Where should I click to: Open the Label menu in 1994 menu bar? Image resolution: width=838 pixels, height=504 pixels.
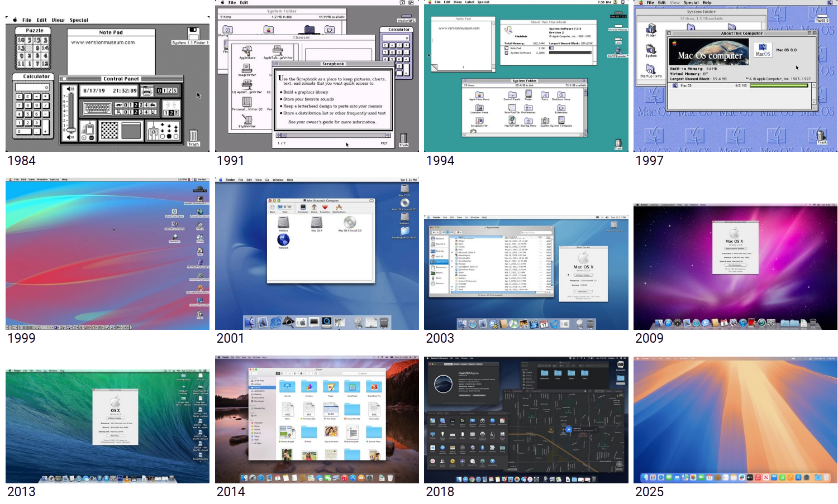point(469,2)
